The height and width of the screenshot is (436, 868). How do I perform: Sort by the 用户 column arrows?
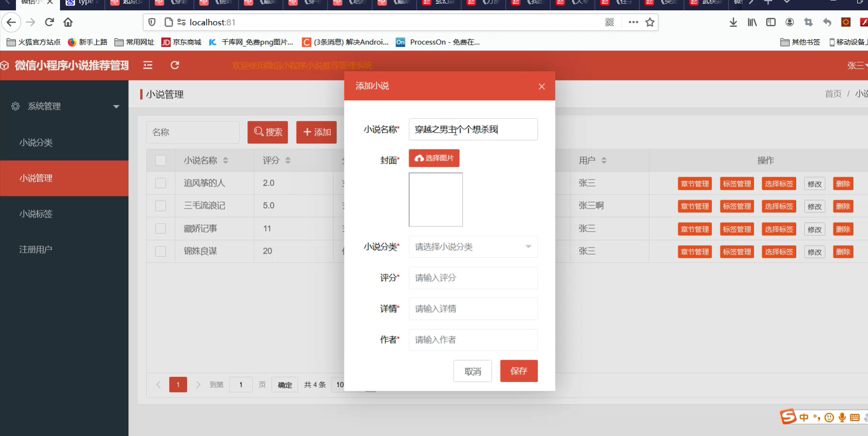[604, 160]
